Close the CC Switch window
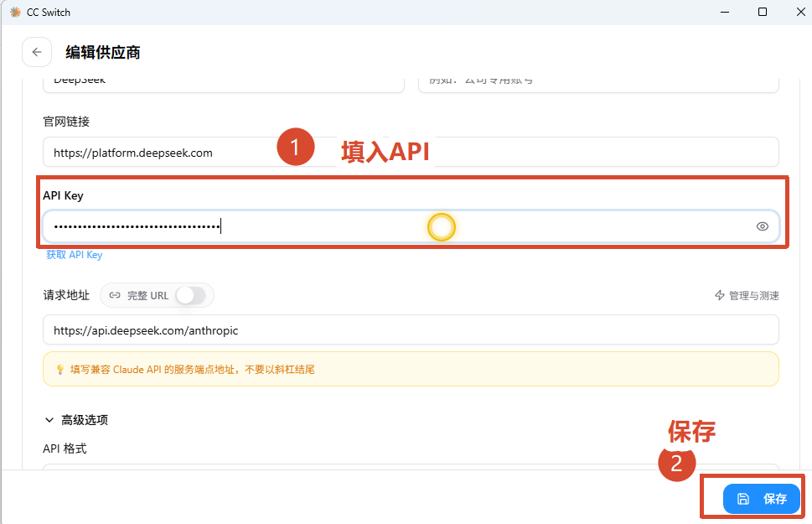 tap(800, 12)
